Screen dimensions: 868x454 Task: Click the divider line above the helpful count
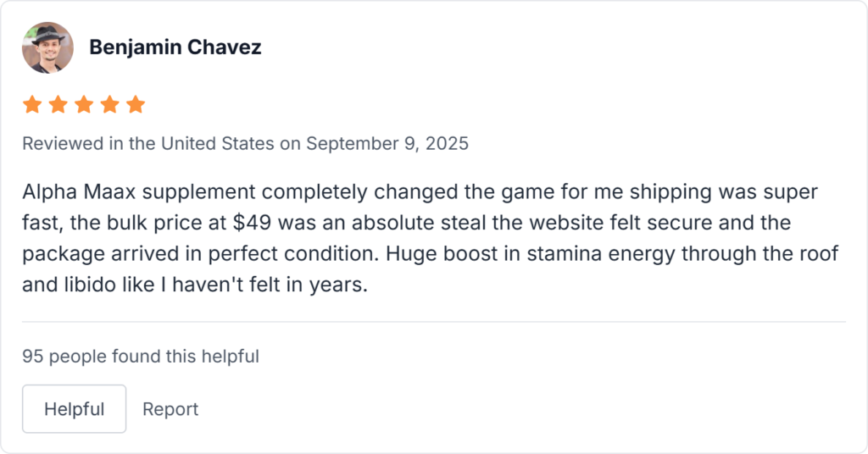point(434,322)
